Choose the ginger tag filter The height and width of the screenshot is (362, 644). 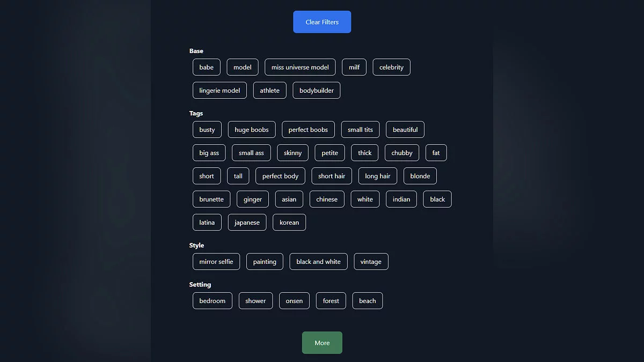pos(253,200)
